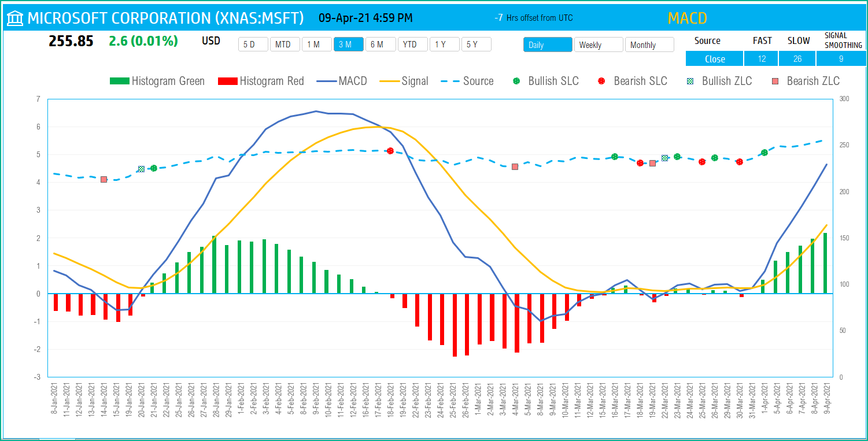Image resolution: width=868 pixels, height=441 pixels.
Task: Click the Bullish SLC marker on 23-Mar-2021
Action: 677,157
